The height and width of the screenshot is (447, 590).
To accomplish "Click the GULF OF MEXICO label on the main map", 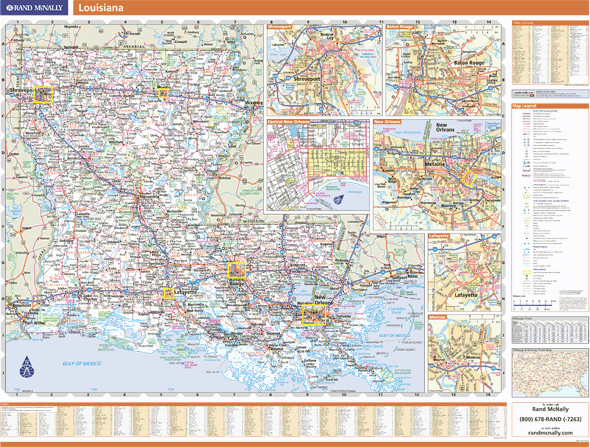I will [x=82, y=363].
